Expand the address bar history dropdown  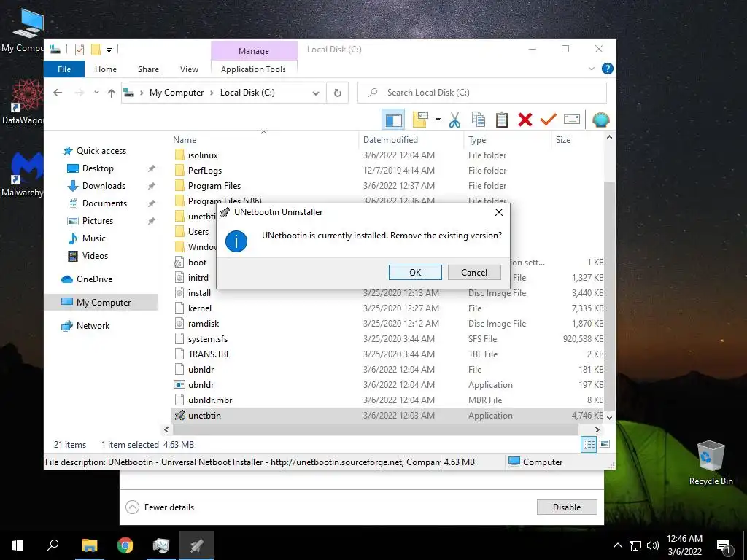click(315, 93)
